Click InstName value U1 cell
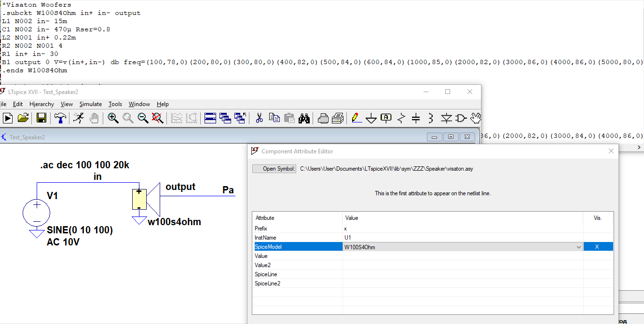Viewport: 644px width, 324px height. (463, 238)
